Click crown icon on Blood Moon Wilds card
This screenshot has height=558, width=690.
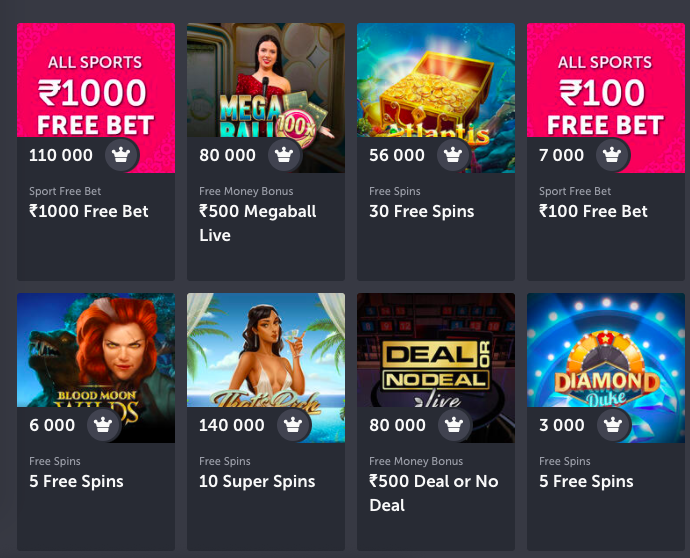pyautogui.click(x=104, y=425)
